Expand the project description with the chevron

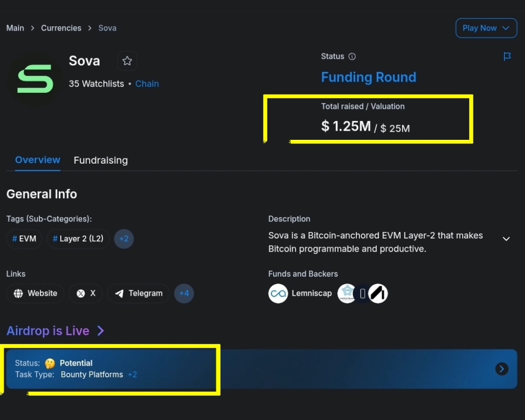(x=506, y=239)
